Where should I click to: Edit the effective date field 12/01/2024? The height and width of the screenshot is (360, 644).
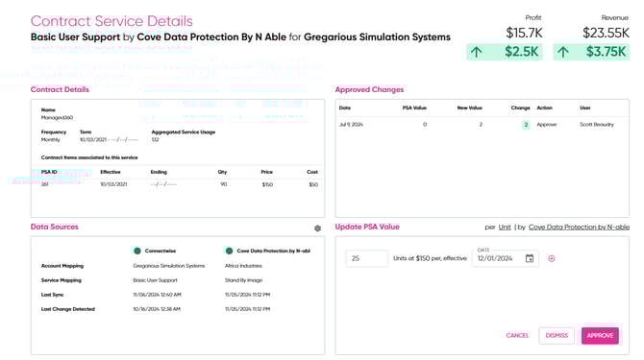tap(506, 258)
